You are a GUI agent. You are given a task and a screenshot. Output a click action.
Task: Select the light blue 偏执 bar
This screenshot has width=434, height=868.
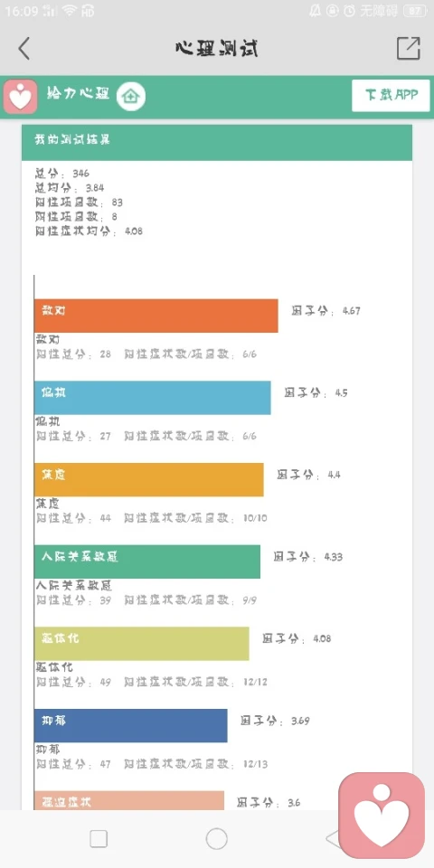click(x=153, y=398)
